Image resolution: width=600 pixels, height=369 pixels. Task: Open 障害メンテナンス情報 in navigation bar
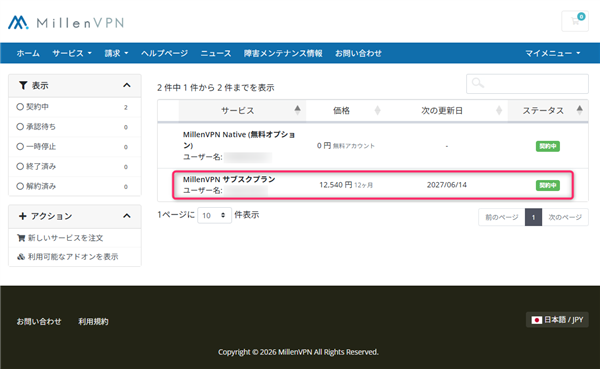point(283,53)
